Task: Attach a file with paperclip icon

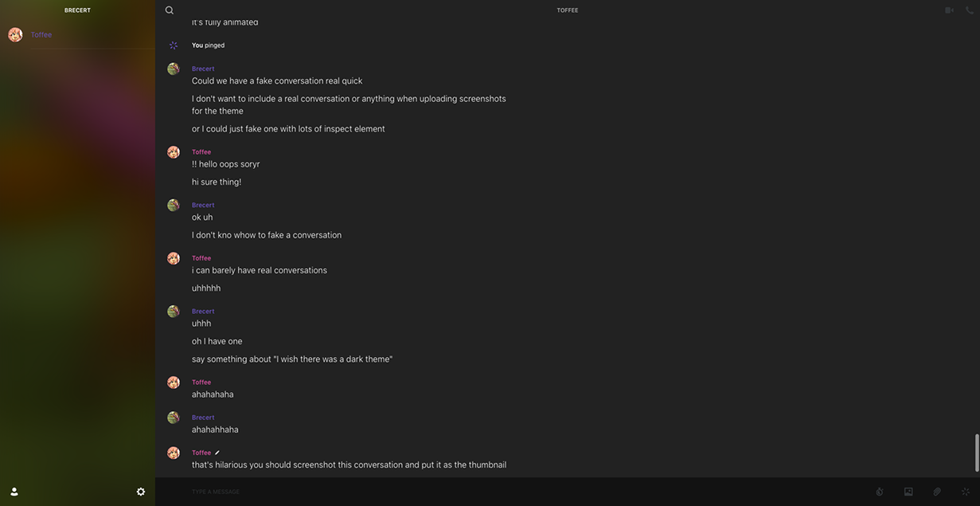Action: pyautogui.click(x=937, y=492)
